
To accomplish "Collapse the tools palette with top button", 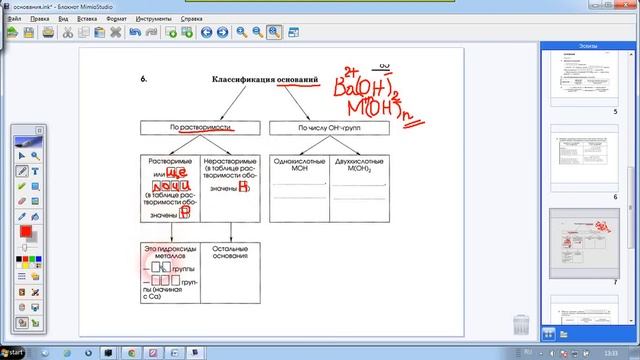I will pos(39,131).
